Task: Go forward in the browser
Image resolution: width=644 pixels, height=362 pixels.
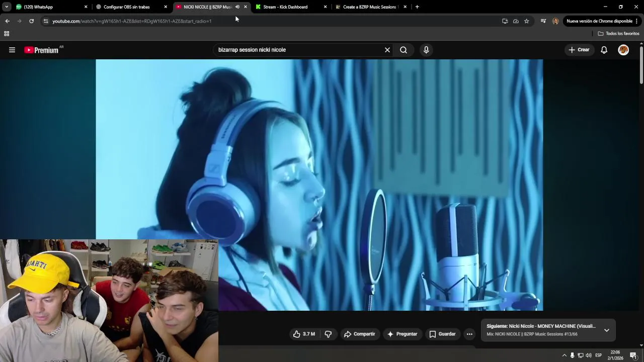Action: pyautogui.click(x=19, y=21)
